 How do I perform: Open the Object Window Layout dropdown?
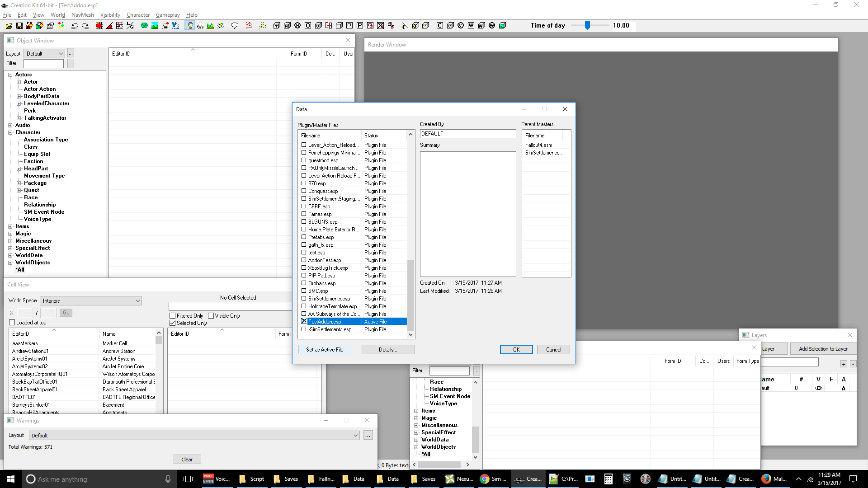[x=44, y=54]
